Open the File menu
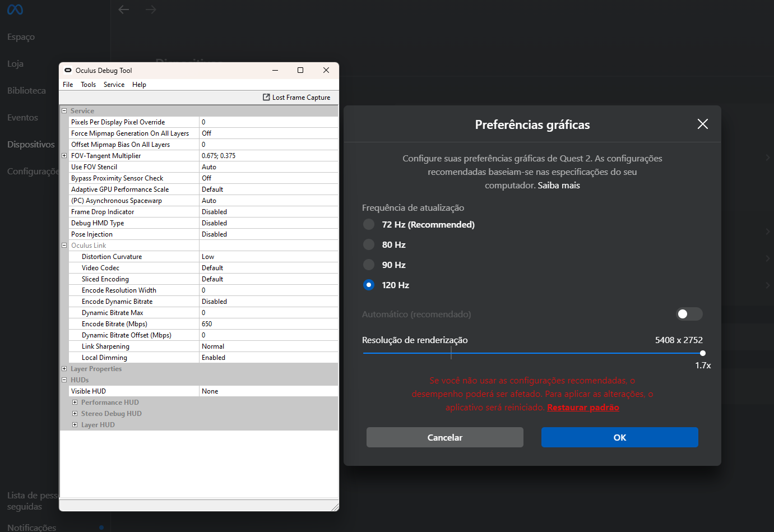The width and height of the screenshot is (774, 532). click(68, 85)
